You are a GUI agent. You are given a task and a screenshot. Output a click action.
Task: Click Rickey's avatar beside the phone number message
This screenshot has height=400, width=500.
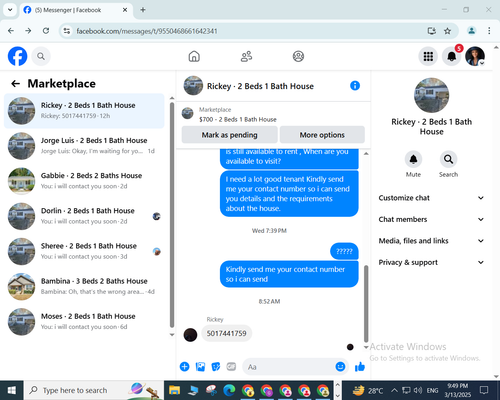coord(190,335)
